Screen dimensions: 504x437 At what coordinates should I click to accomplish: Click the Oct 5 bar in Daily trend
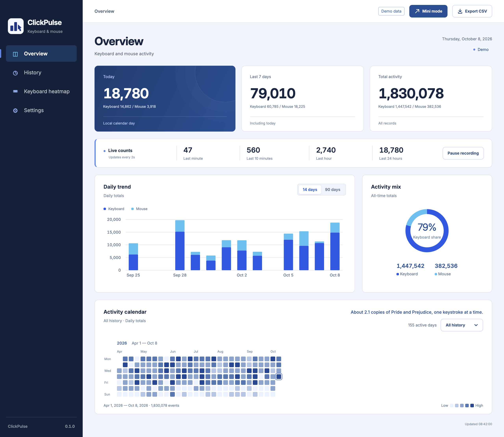[288, 252]
